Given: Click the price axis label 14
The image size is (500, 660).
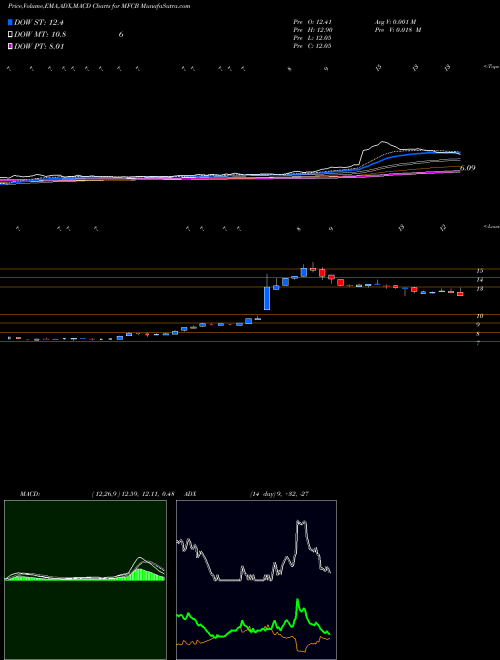Looking at the screenshot, I should point(480,280).
